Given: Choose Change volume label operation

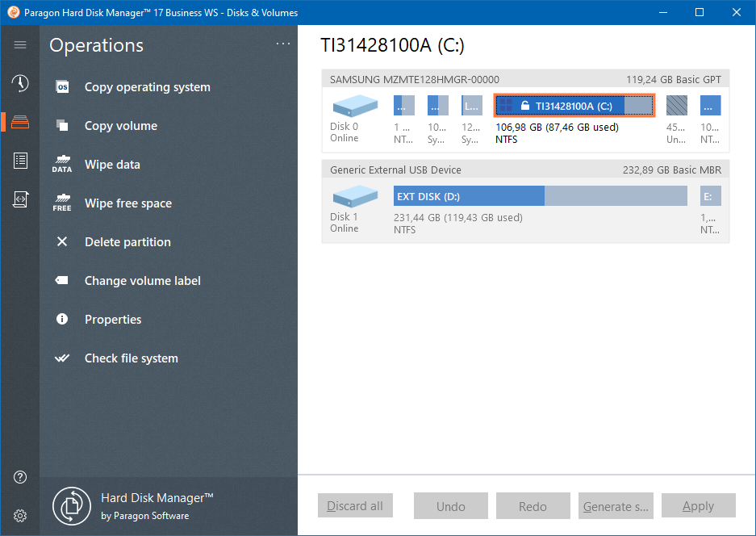Looking at the screenshot, I should 143,280.
